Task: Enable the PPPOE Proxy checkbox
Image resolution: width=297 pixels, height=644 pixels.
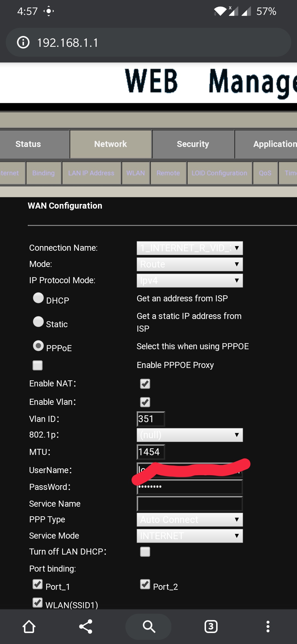Action: pyautogui.click(x=38, y=365)
